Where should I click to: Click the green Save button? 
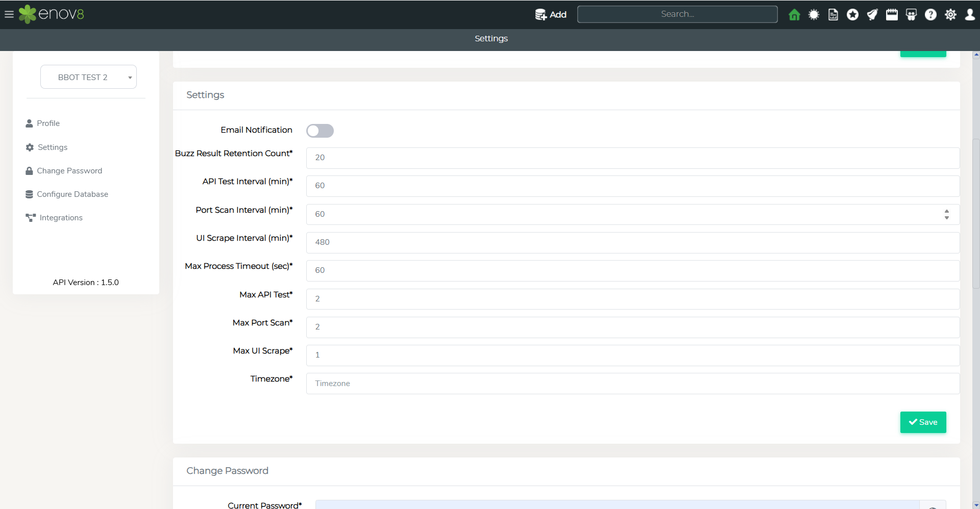[x=923, y=422]
